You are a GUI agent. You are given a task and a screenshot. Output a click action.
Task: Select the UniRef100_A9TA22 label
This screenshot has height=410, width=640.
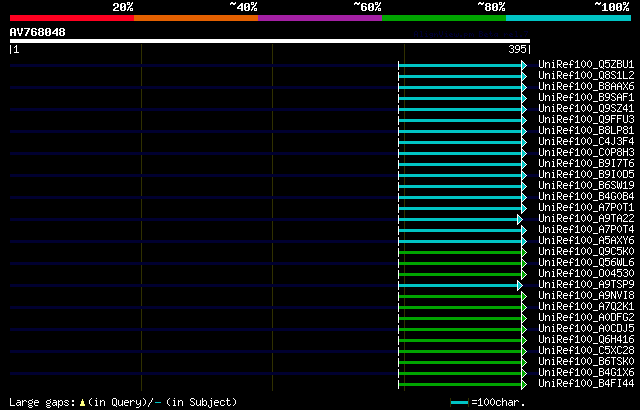pyautogui.click(x=586, y=219)
